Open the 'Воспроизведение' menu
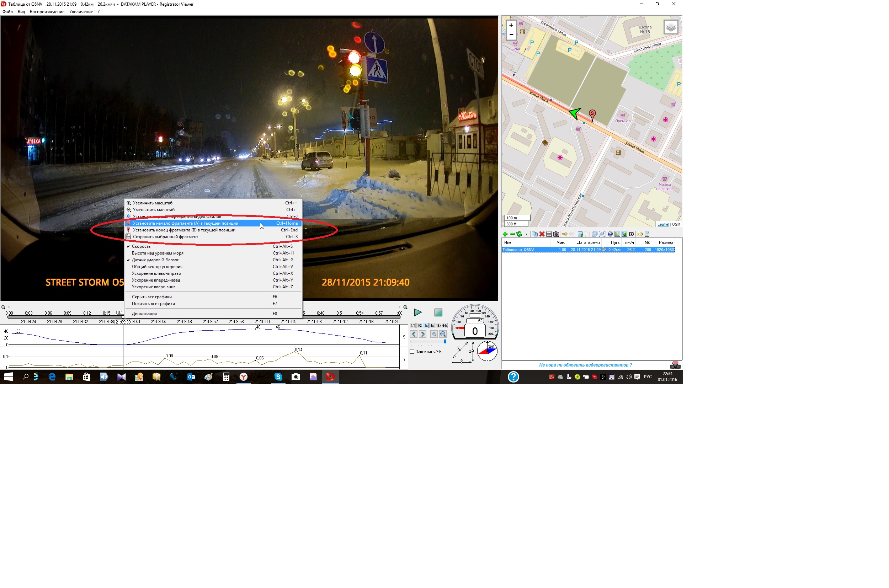The height and width of the screenshot is (588, 889). pos(47,12)
